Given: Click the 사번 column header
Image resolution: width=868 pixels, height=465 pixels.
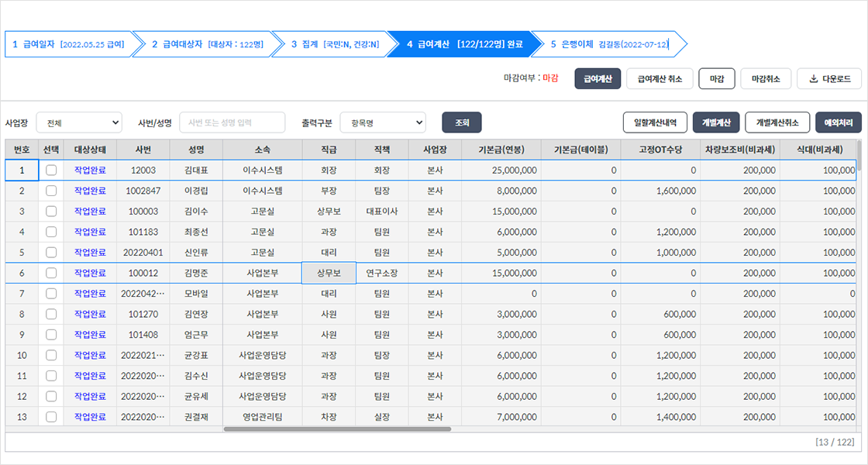Looking at the screenshot, I should [143, 150].
